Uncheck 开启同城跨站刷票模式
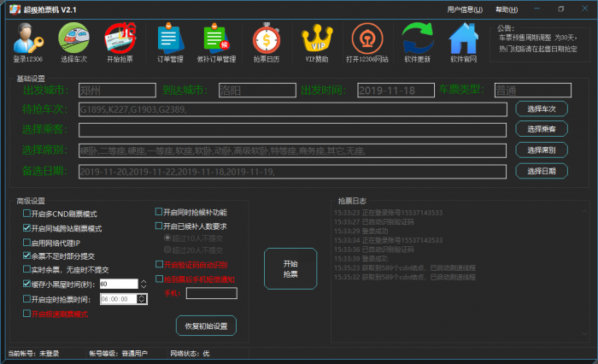This screenshot has height=364, width=598. pos(26,229)
